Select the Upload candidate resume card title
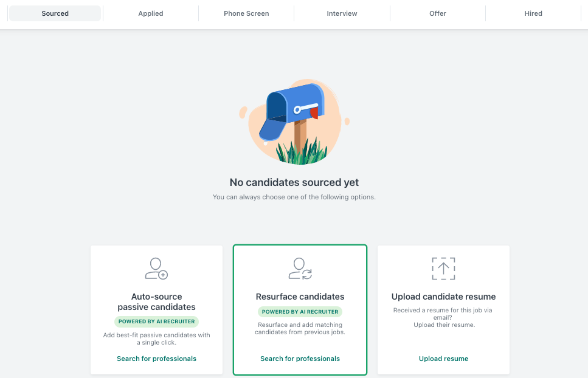 coord(443,297)
